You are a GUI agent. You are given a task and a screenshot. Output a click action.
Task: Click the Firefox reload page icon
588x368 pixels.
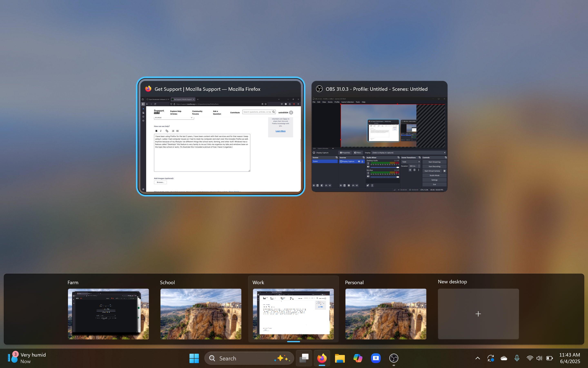pos(155,104)
